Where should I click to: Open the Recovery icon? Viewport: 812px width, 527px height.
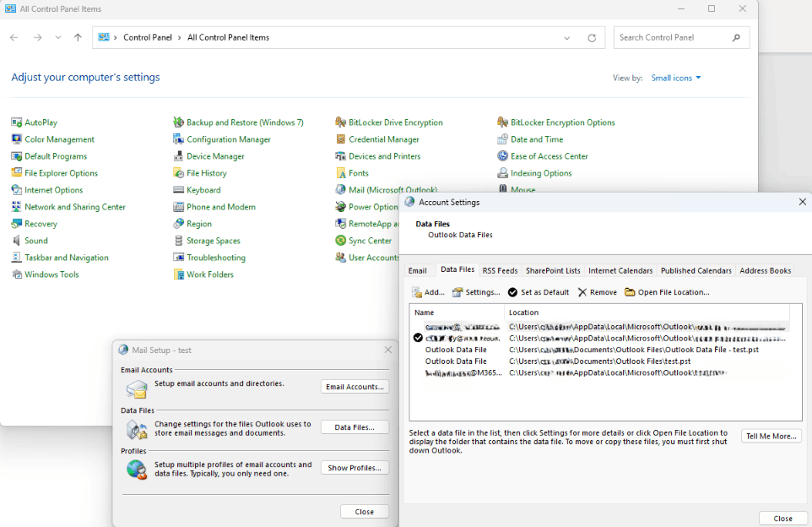17,224
